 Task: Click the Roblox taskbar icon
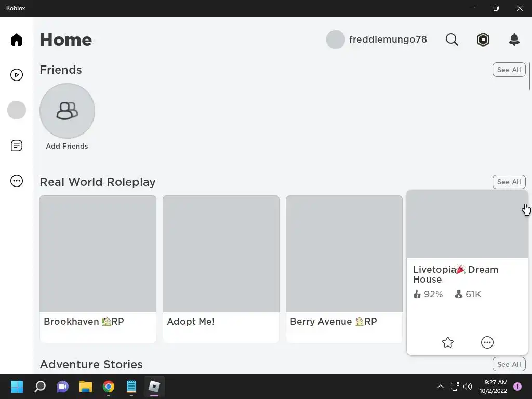pyautogui.click(x=154, y=387)
